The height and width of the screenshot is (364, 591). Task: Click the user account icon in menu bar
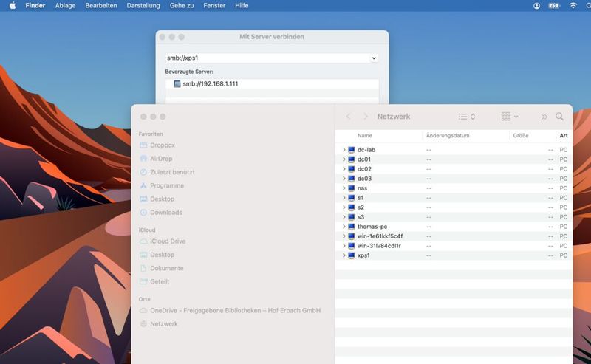(x=537, y=6)
